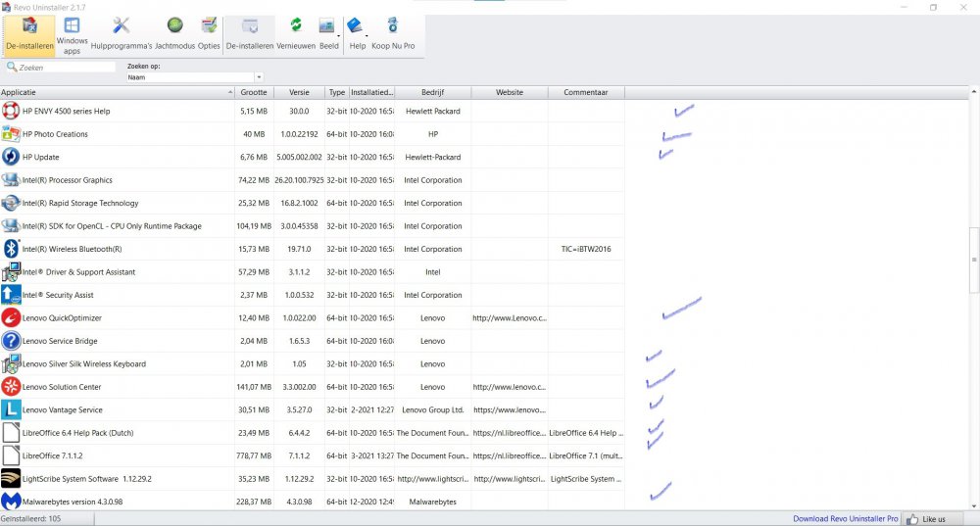The image size is (980, 526).
Task: Click Download Revo Uninstaller Pro link
Action: coord(845,518)
